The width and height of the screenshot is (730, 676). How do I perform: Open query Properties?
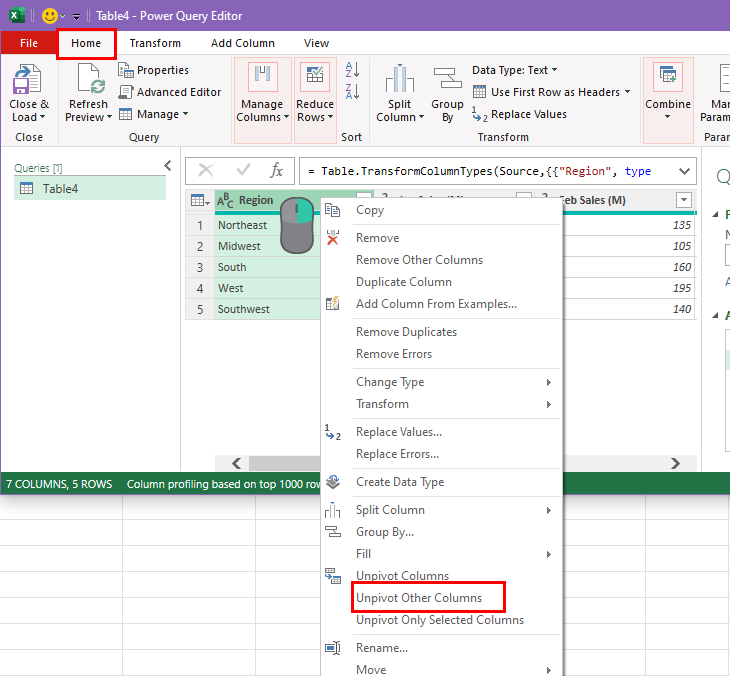(154, 70)
